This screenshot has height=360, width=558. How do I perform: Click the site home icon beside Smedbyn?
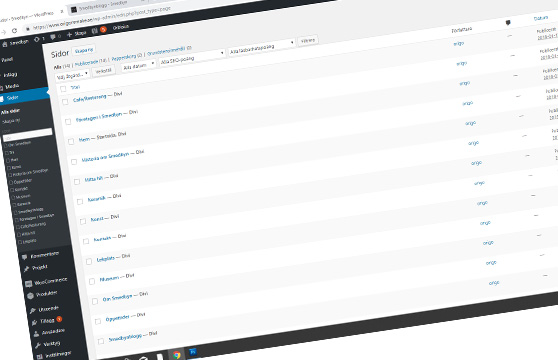coord(5,44)
